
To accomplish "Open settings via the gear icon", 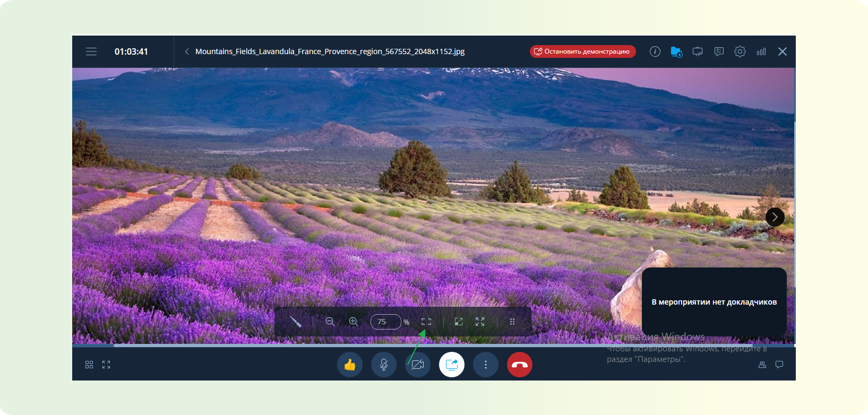I will pos(740,51).
